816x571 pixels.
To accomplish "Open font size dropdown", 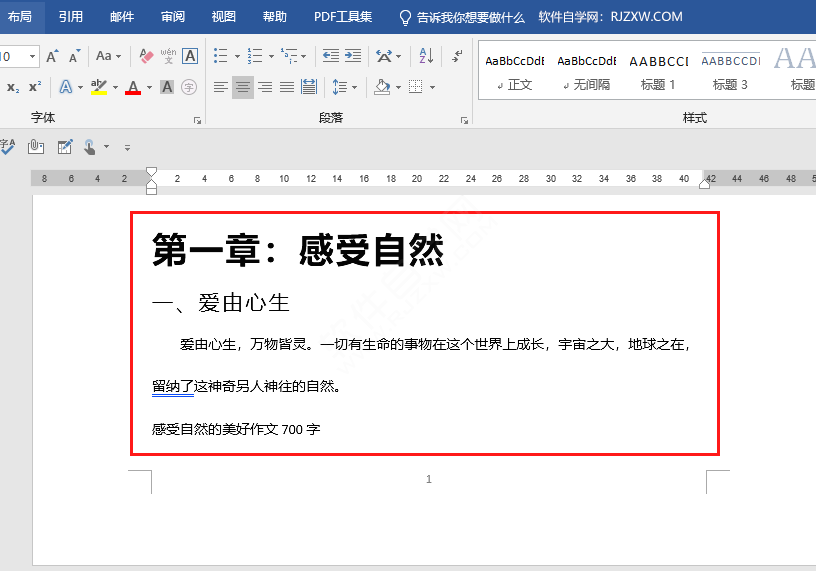I will [x=32, y=56].
